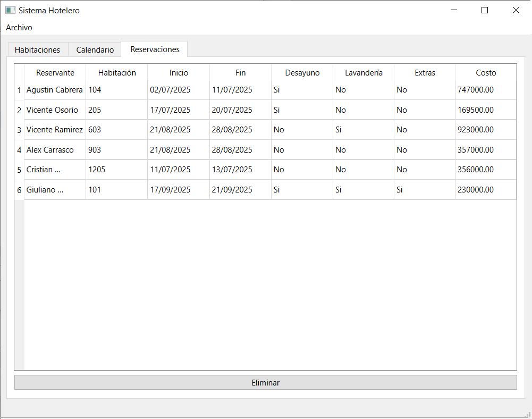Image resolution: width=532 pixels, height=419 pixels.
Task: Click the window resize grip corner
Action: coord(528,415)
